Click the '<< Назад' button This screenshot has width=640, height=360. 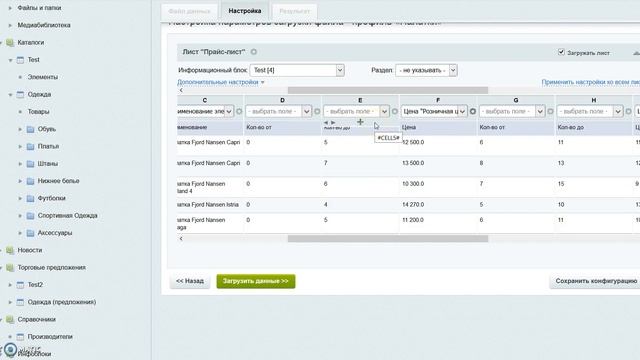click(x=190, y=281)
